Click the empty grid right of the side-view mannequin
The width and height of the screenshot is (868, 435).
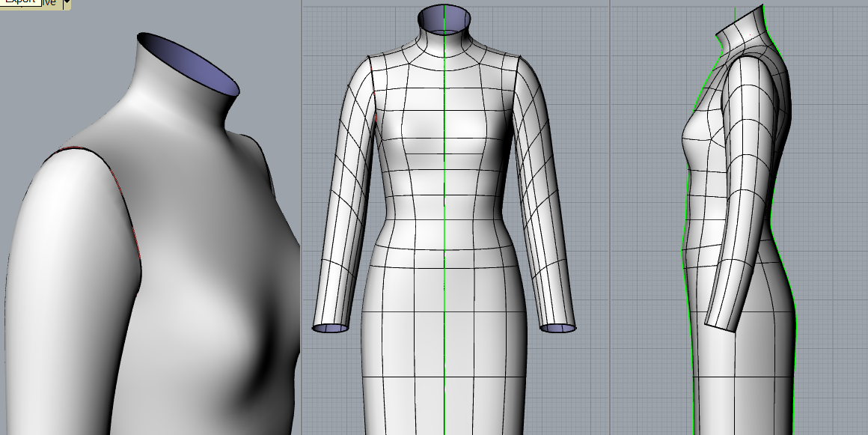click(x=831, y=225)
